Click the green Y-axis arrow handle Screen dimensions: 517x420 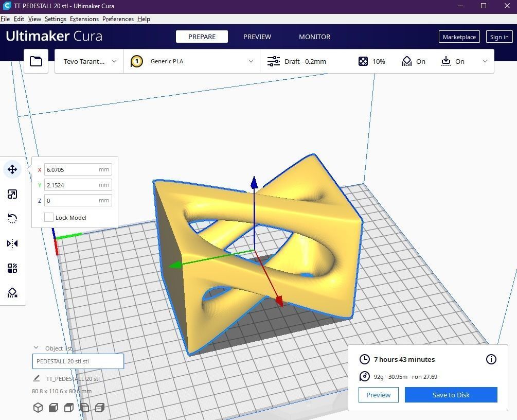175,265
